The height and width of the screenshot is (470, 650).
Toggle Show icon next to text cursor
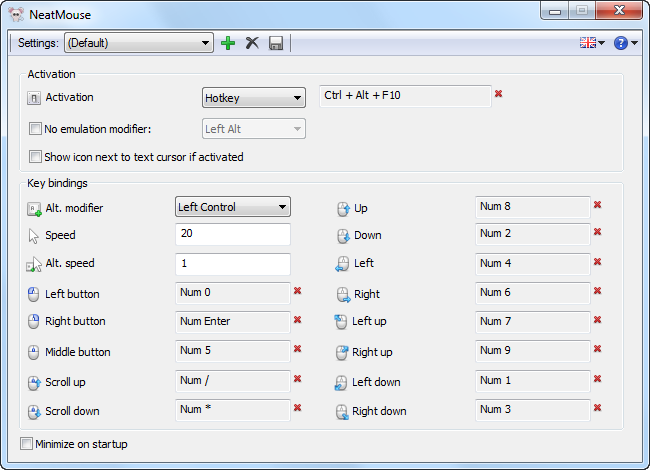point(35,157)
